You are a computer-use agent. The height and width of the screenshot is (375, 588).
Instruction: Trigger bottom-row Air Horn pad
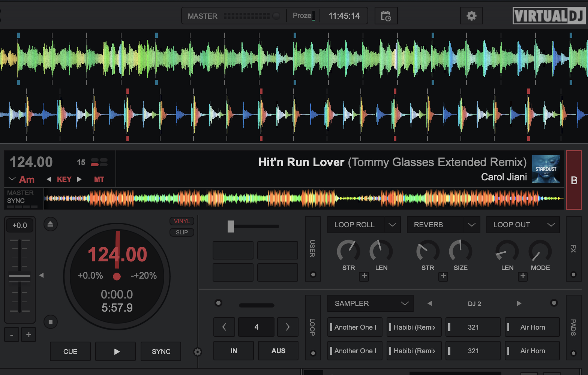532,351
